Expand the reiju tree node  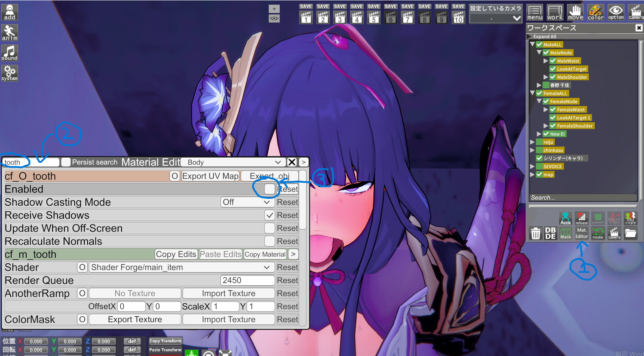tap(532, 142)
